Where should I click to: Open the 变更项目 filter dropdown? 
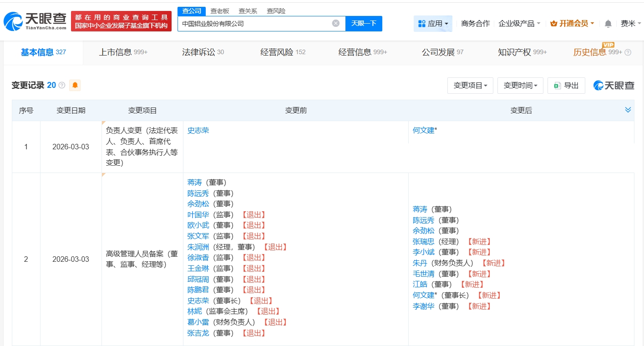click(x=470, y=86)
